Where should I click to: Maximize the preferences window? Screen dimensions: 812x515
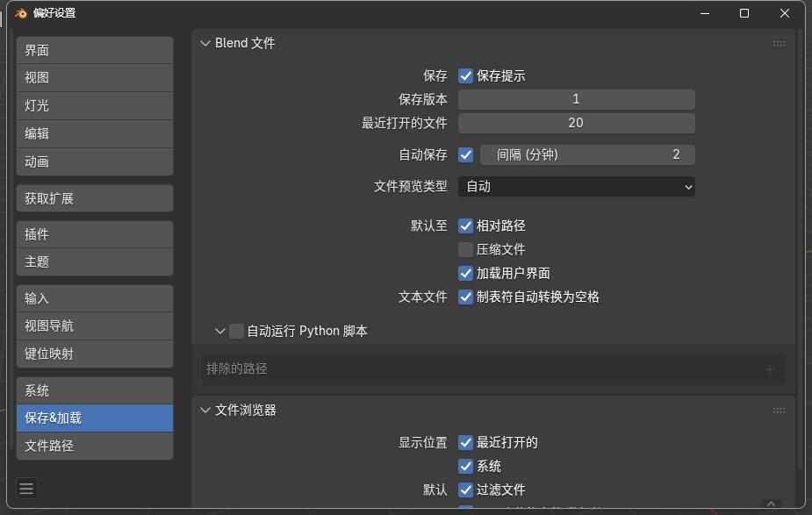(744, 13)
